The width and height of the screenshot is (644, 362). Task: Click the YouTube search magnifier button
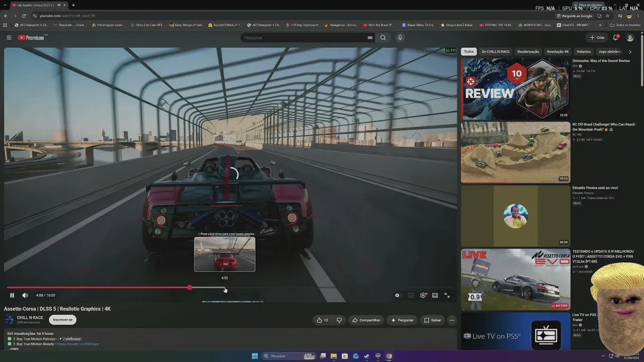[x=383, y=38]
